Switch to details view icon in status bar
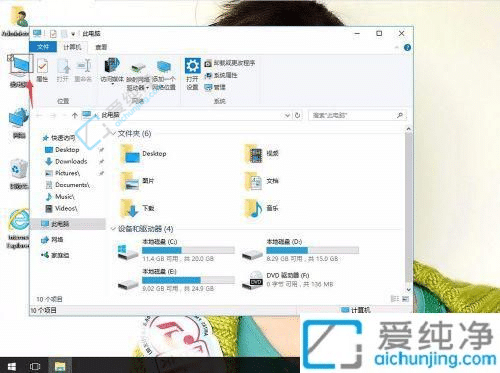 tap(395, 299)
